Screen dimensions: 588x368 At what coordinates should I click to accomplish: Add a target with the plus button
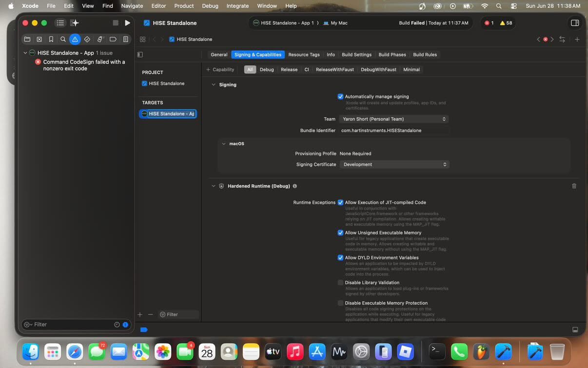coord(140,314)
